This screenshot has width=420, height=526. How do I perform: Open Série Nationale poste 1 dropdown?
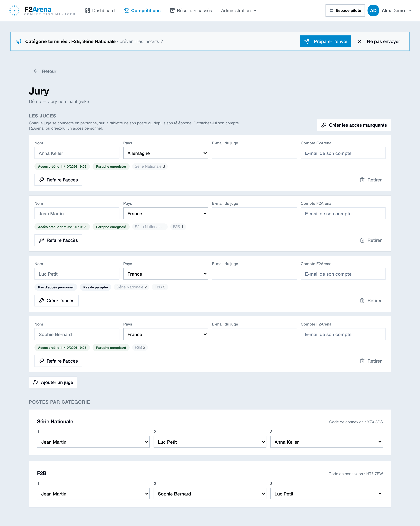93,442
